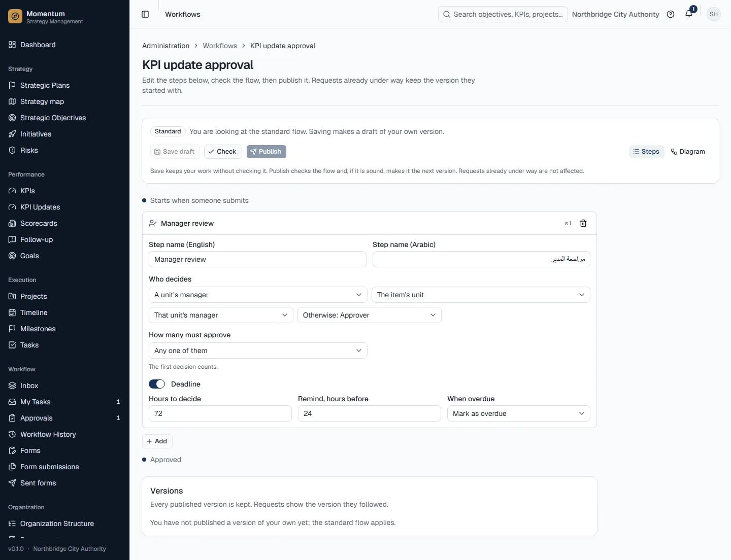Edit the Step name (Arabic) field
Screen dimensions: 731x560
click(481, 259)
